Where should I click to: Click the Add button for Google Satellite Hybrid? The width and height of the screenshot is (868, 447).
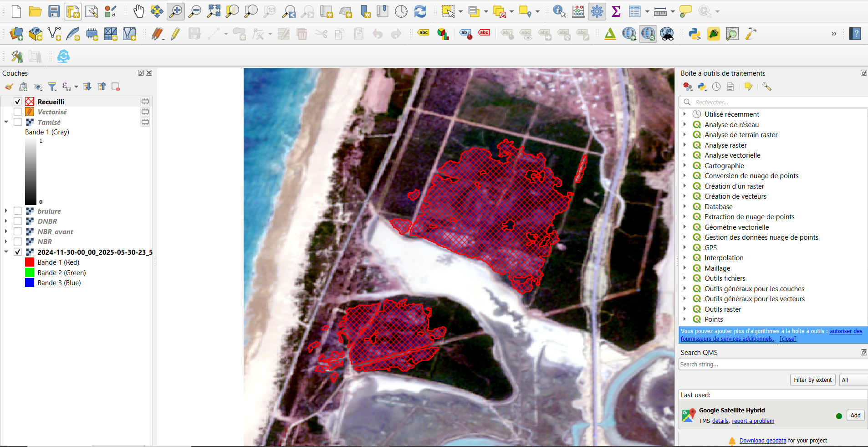click(x=855, y=415)
